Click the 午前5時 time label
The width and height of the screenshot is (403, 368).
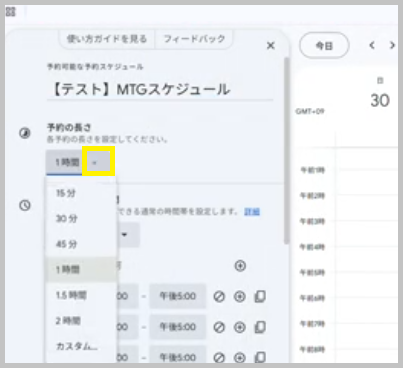click(x=312, y=273)
